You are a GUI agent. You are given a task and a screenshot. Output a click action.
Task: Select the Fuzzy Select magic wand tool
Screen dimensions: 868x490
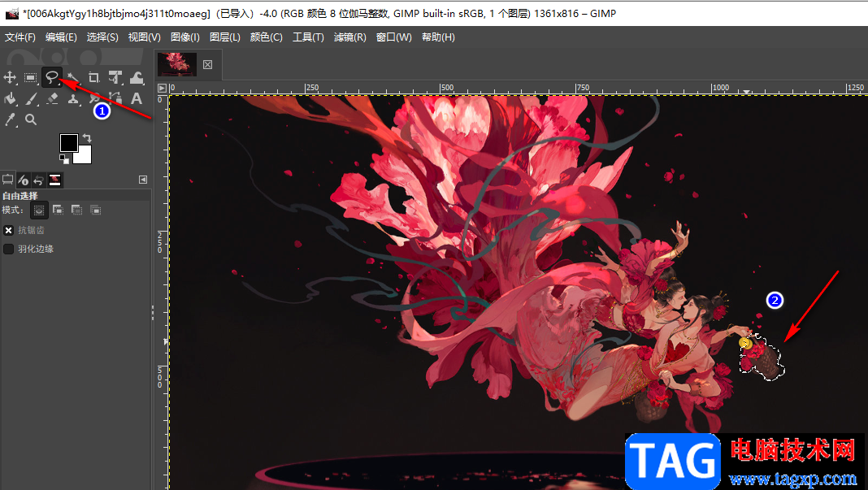(x=72, y=77)
